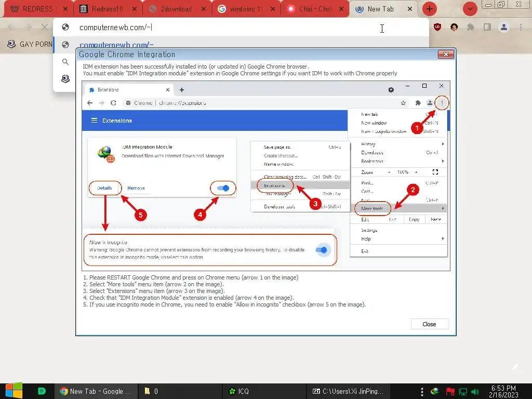Image resolution: width=532 pixels, height=399 pixels.
Task: Click the IDM globe tray icon
Action: click(435, 392)
